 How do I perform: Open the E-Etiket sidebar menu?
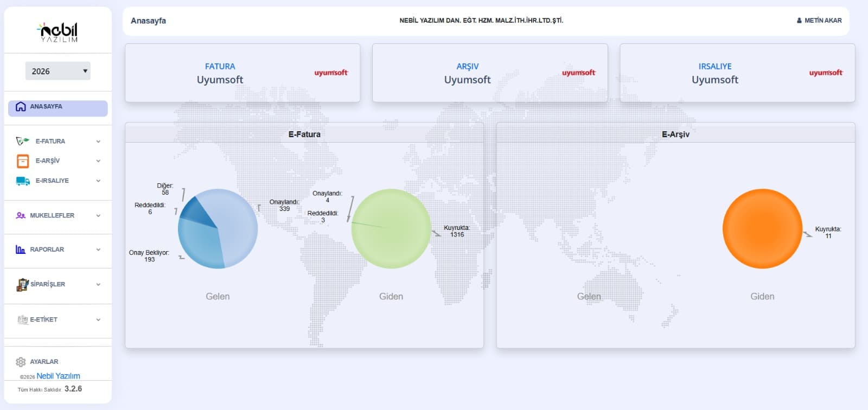click(x=58, y=320)
